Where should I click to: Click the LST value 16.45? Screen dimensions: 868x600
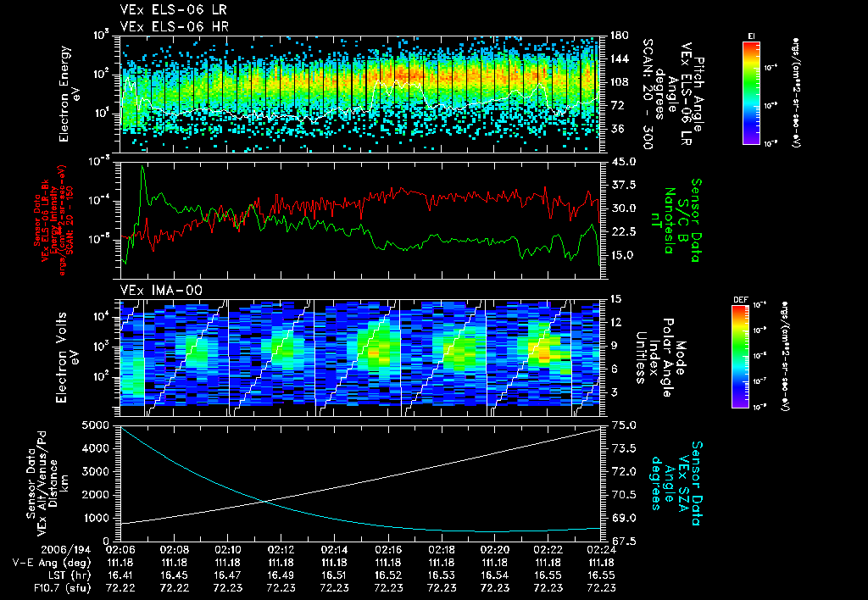175,575
